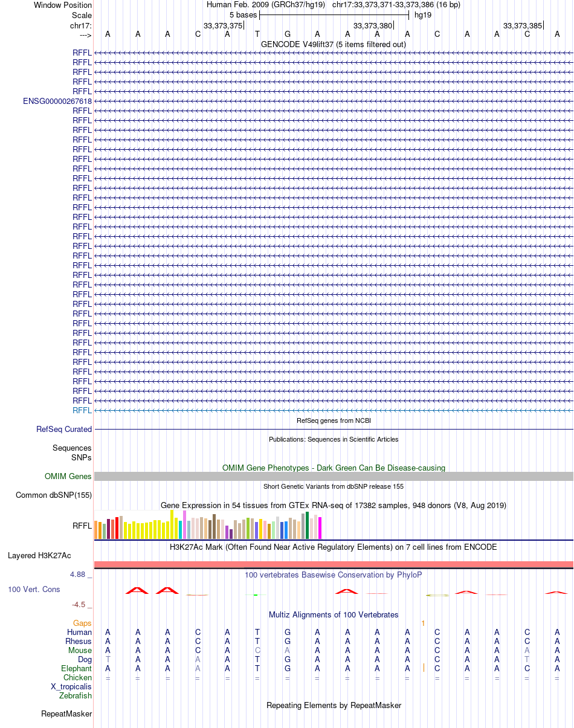Click the RepeatMasker track label
Image resolution: width=574 pixels, height=728 pixels.
[66, 714]
